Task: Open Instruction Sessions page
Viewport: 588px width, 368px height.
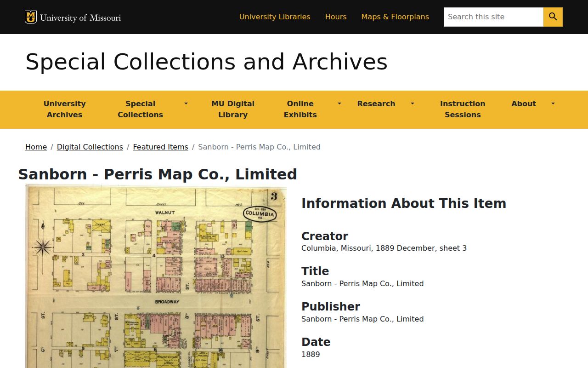Action: (x=463, y=109)
